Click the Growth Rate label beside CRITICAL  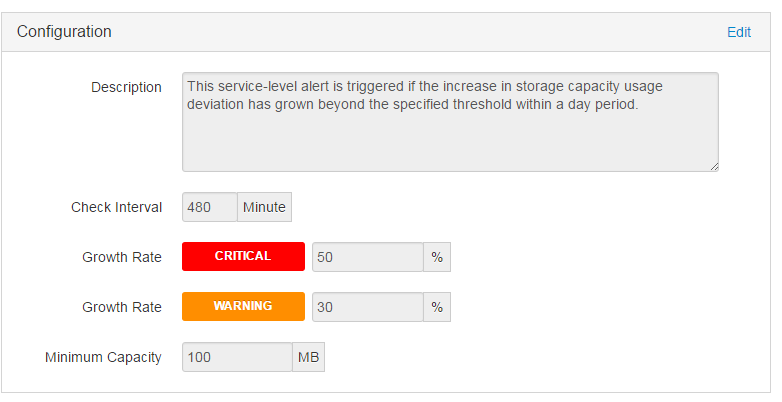[121, 257]
